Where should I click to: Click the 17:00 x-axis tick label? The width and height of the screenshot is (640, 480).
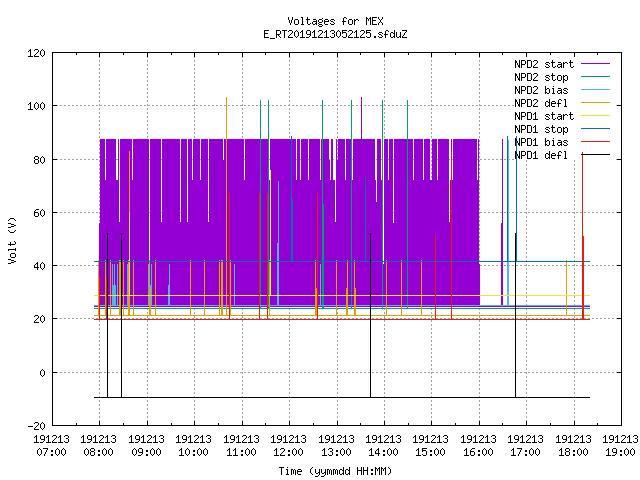(526, 452)
